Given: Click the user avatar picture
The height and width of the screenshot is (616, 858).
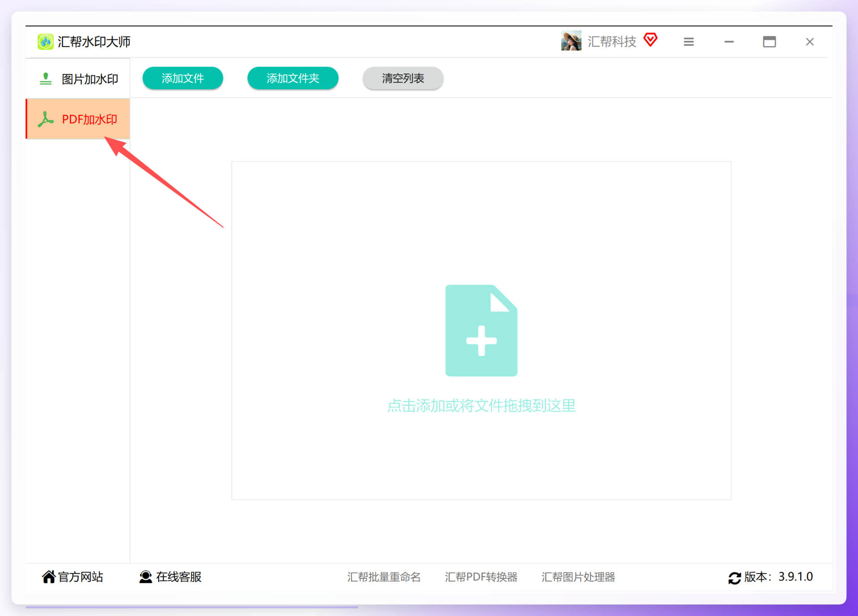Looking at the screenshot, I should tap(571, 41).
